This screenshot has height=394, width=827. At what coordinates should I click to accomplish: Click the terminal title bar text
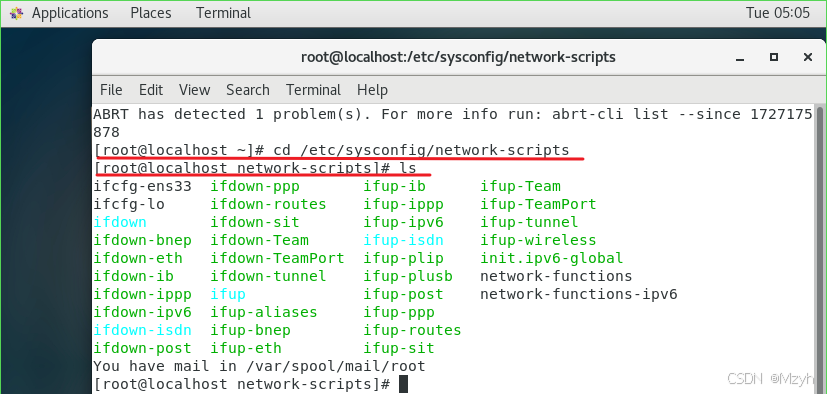pos(458,57)
